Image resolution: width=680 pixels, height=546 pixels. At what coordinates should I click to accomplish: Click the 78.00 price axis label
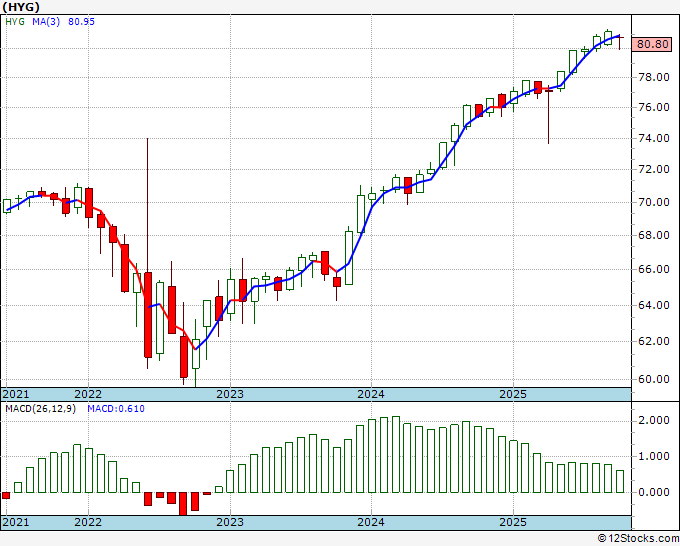tap(654, 78)
